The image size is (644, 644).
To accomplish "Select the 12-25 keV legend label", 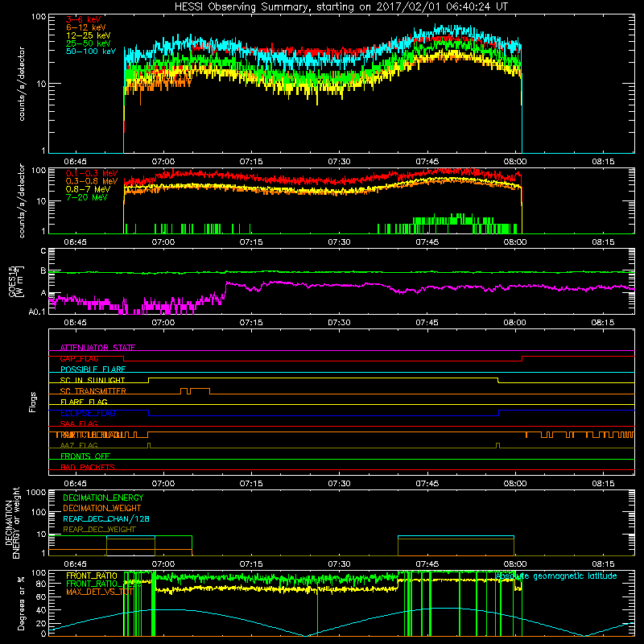I will coord(89,35).
